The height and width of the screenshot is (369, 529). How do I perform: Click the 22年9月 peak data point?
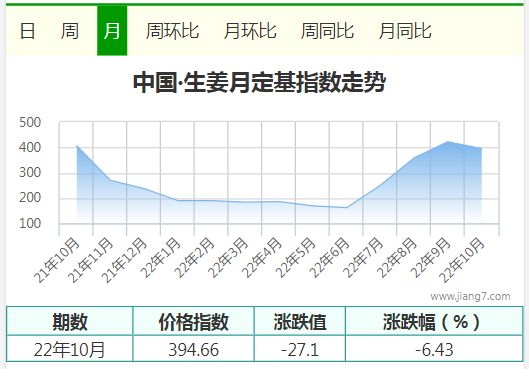click(448, 142)
